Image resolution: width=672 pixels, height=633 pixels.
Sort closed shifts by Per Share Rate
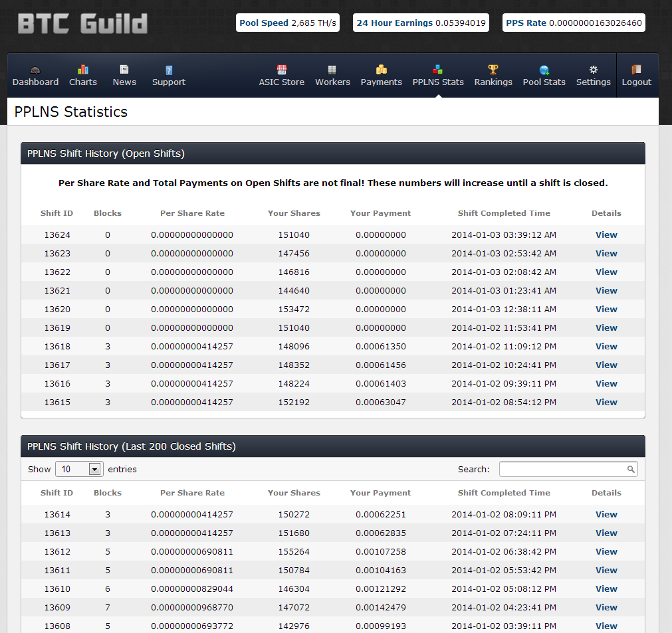(x=192, y=493)
